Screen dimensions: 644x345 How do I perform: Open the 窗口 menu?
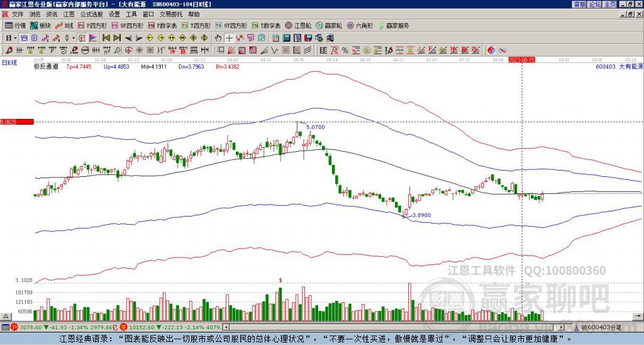tap(148, 14)
